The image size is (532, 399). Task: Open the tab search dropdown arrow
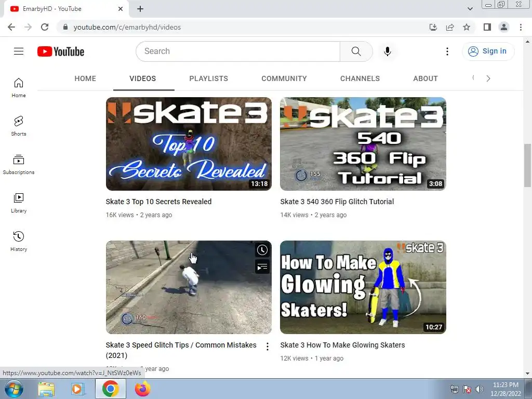tap(470, 9)
